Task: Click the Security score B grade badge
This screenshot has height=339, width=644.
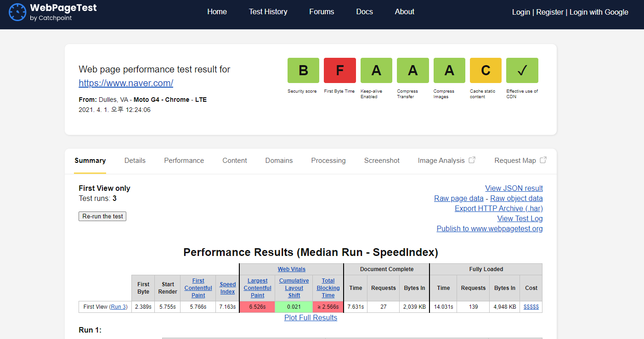Action: pos(303,70)
